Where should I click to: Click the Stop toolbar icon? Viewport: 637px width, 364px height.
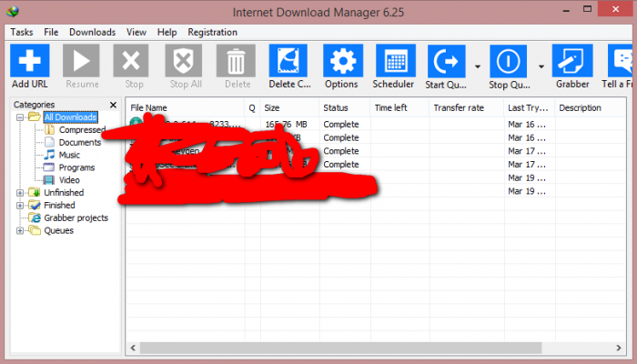pos(131,61)
